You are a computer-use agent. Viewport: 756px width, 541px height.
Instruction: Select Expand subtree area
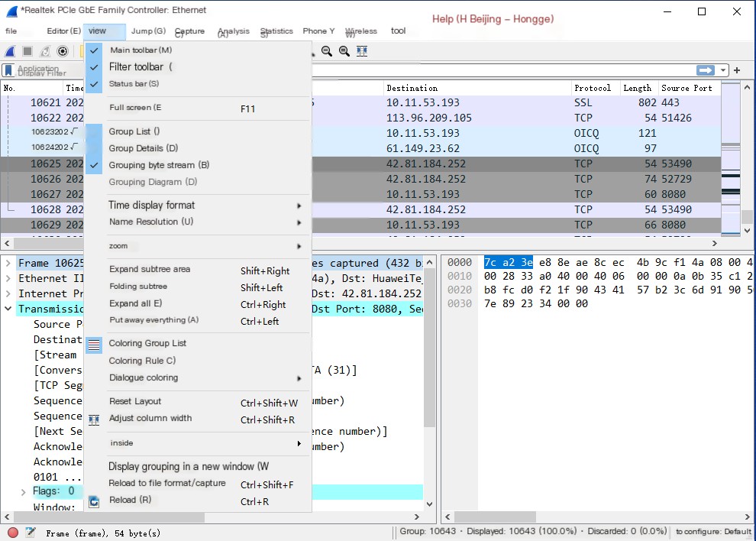[198, 269]
